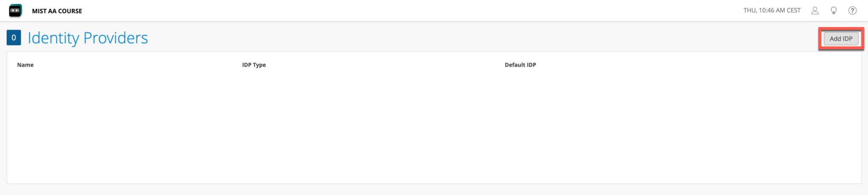Click the blue identity provider count badge
The width and height of the screenshot is (868, 195).
tap(14, 38)
